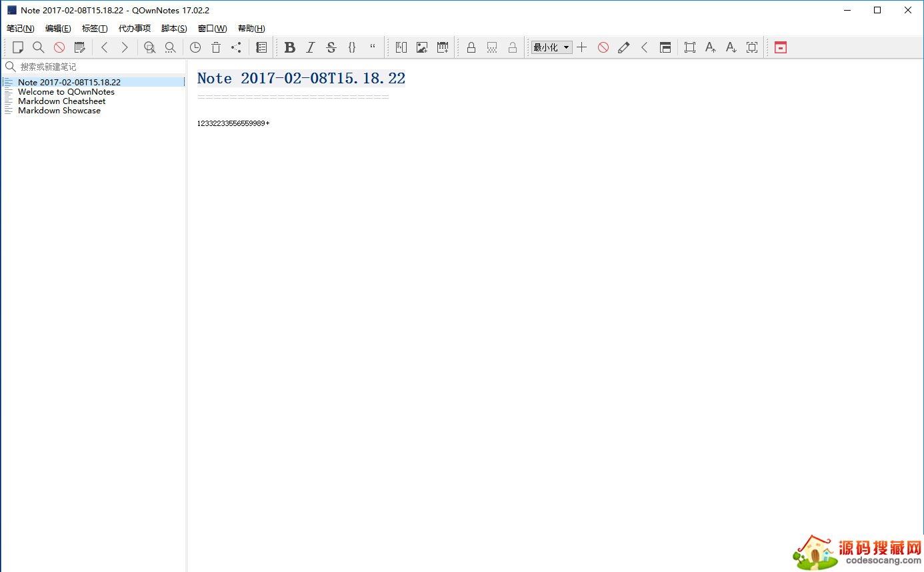Open the note versions clock icon
924x572 pixels.
[x=195, y=47]
